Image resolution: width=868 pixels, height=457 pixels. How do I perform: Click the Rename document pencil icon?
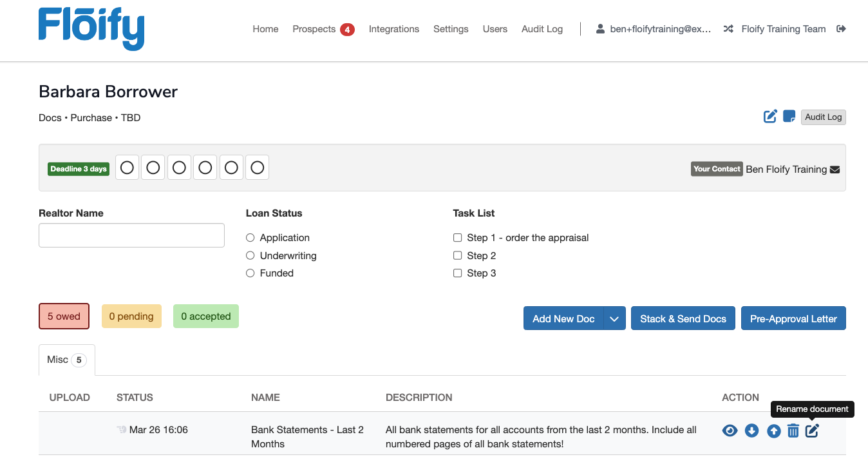click(813, 431)
